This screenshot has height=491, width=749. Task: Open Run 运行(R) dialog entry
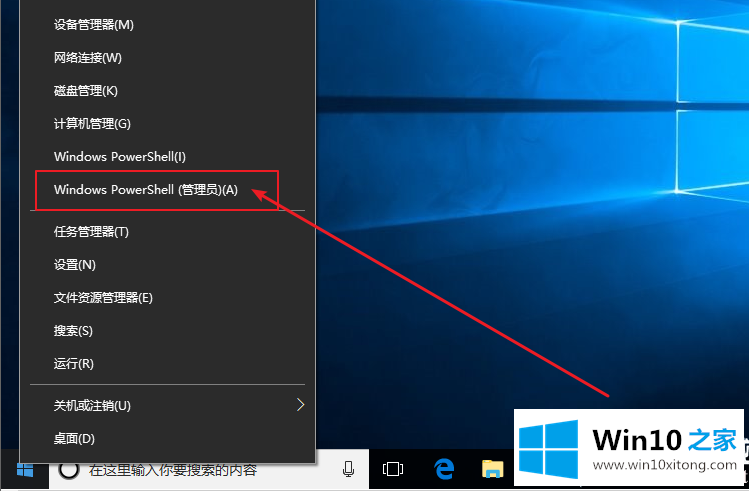click(167, 363)
